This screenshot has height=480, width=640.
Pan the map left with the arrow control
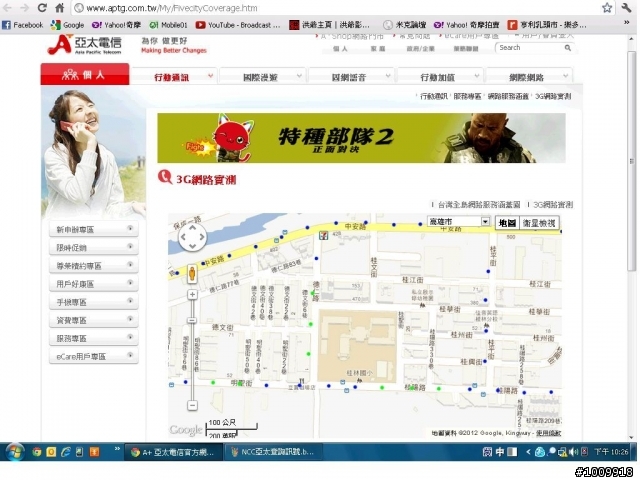pyautogui.click(x=183, y=237)
